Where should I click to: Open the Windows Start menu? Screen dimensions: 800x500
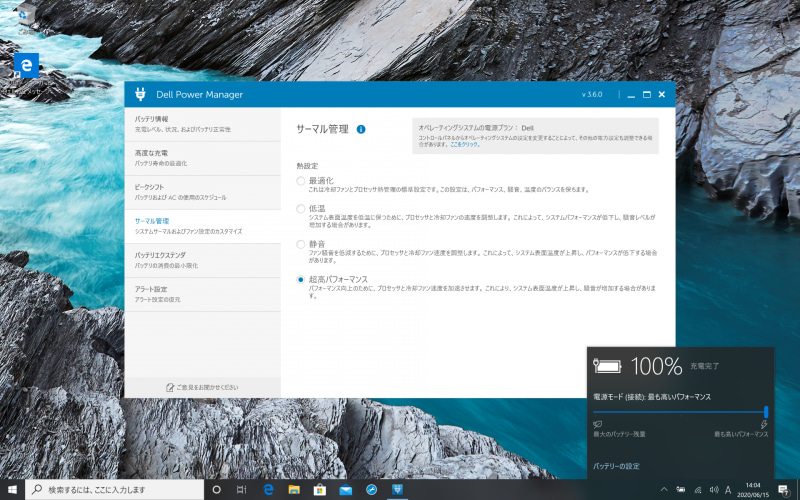click(x=12, y=490)
